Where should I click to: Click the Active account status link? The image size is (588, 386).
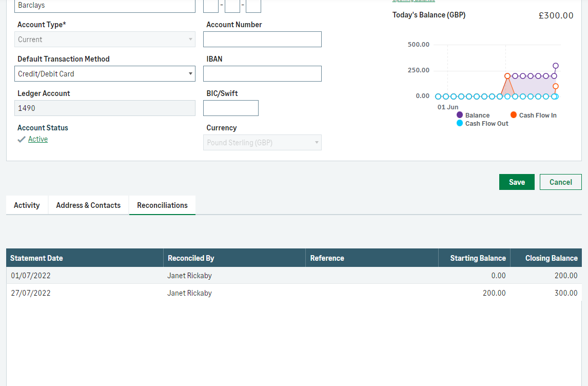tap(38, 139)
